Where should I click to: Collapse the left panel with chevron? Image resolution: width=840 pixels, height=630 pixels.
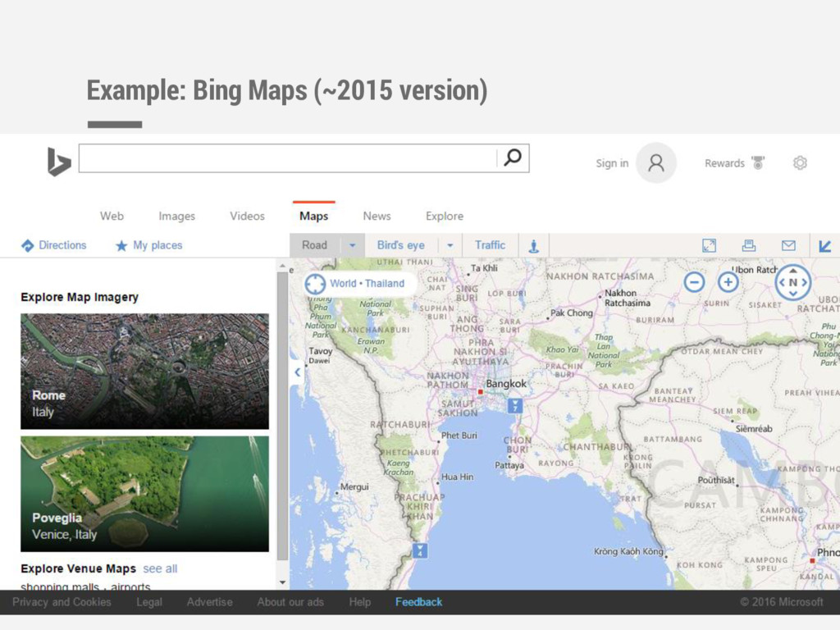297,372
